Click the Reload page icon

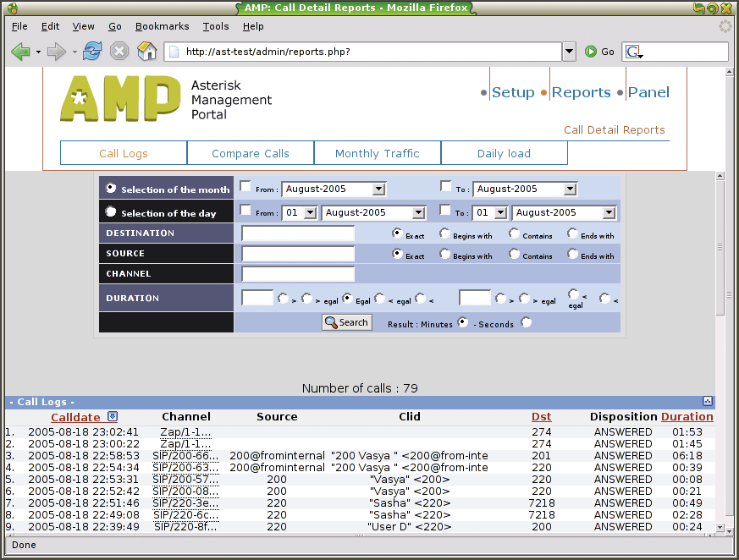(x=92, y=52)
